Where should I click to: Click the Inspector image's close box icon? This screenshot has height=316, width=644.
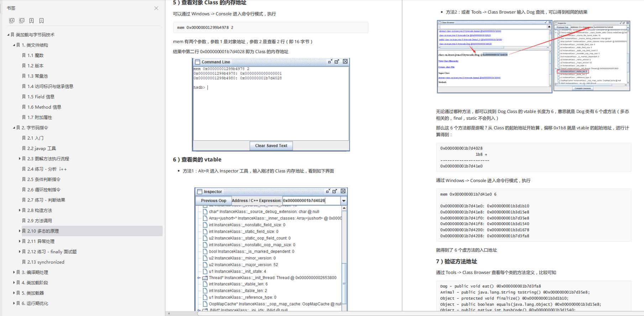pyautogui.click(x=343, y=191)
